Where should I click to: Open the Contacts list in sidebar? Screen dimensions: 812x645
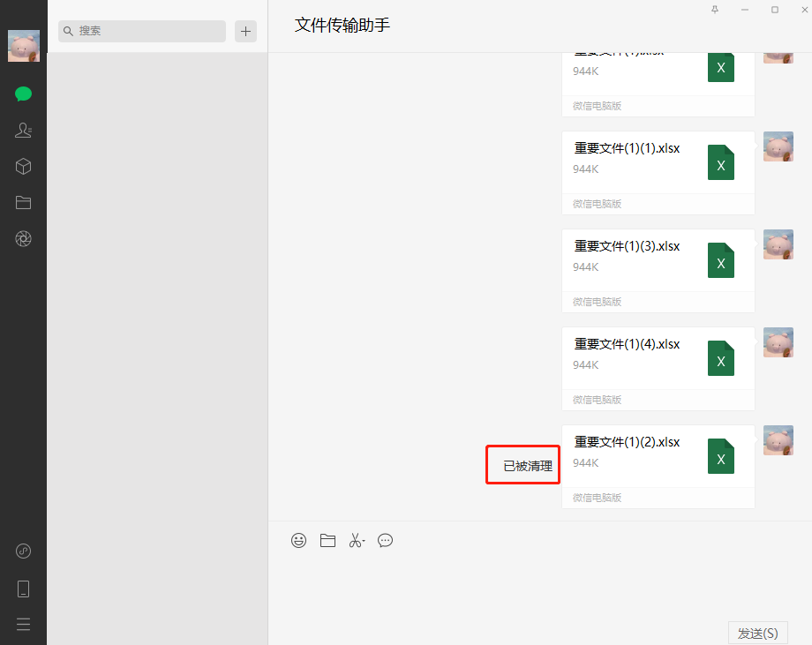(24, 131)
